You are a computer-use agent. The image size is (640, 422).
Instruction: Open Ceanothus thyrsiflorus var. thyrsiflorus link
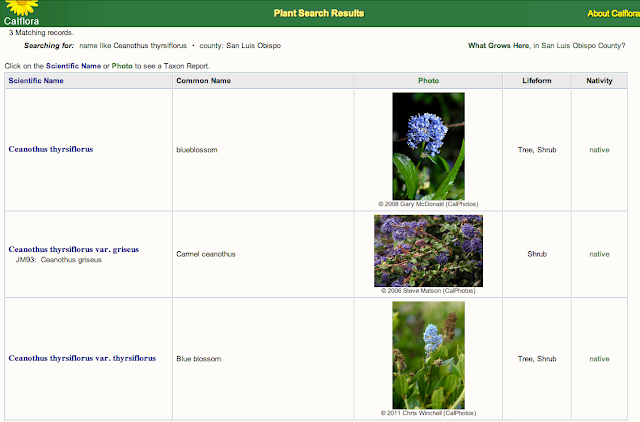tap(82, 358)
